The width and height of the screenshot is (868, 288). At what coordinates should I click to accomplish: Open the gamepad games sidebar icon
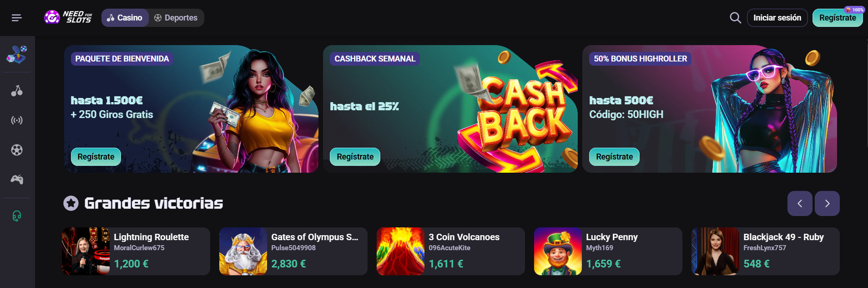coord(17,179)
